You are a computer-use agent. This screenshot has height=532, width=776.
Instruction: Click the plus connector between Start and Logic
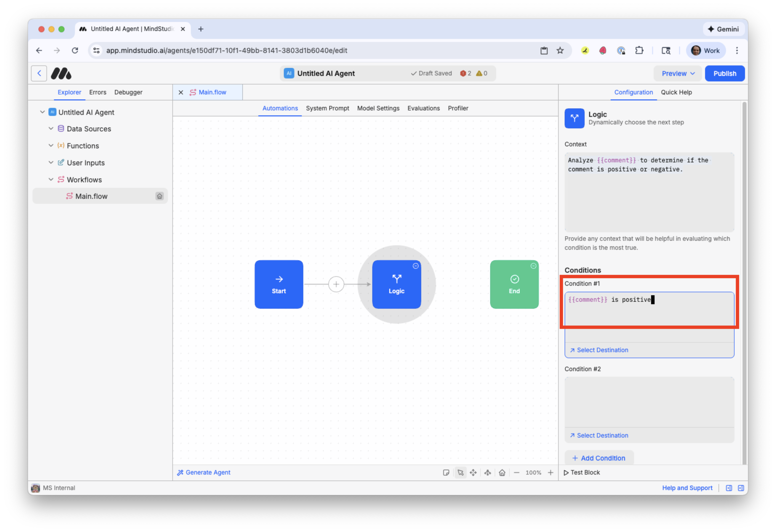click(x=336, y=284)
